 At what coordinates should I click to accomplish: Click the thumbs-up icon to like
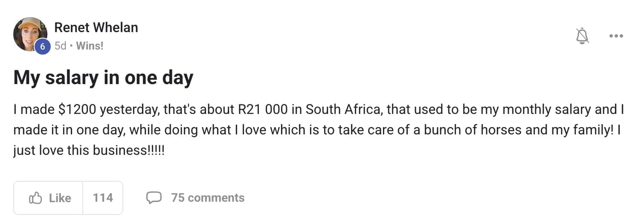pos(36,198)
